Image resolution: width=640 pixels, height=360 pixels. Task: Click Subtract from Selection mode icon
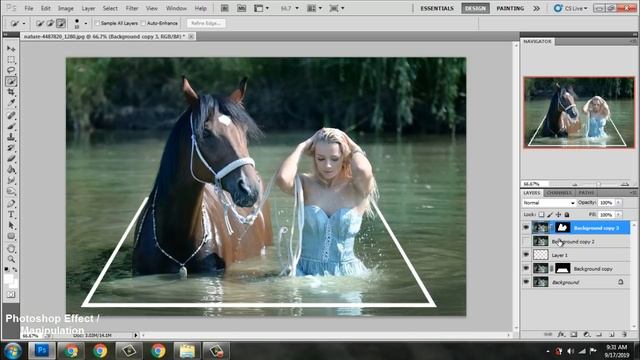click(x=61, y=24)
